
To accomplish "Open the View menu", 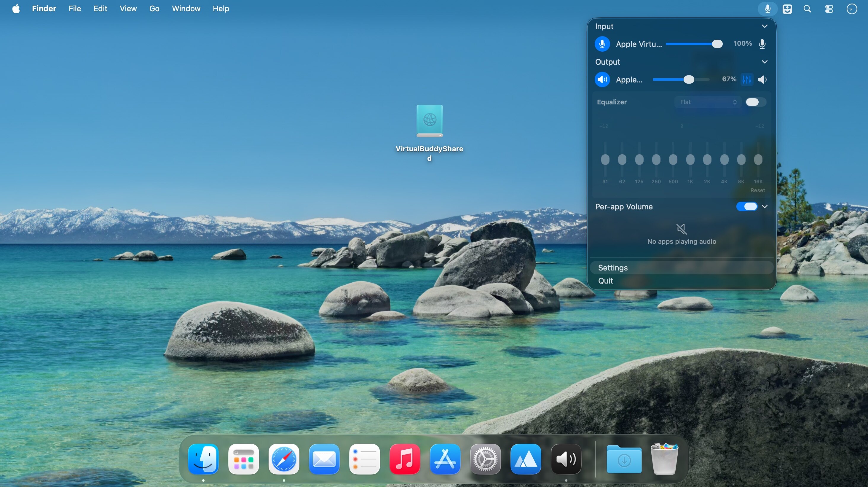I will [128, 8].
